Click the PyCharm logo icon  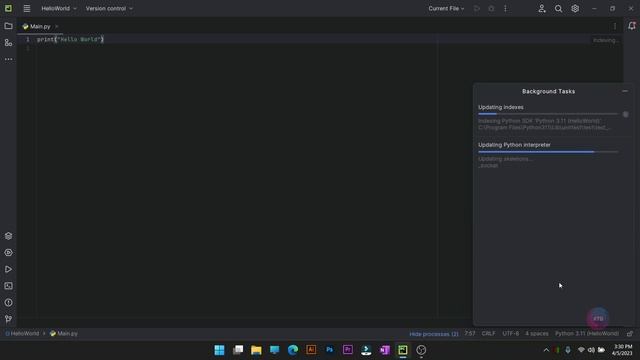click(x=8, y=8)
